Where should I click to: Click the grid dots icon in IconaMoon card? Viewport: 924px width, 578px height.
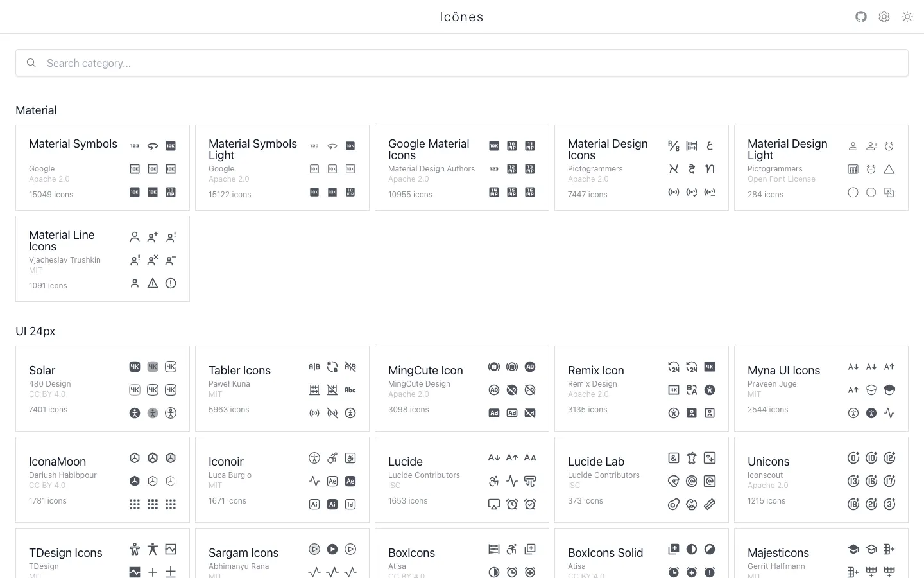[135, 504]
